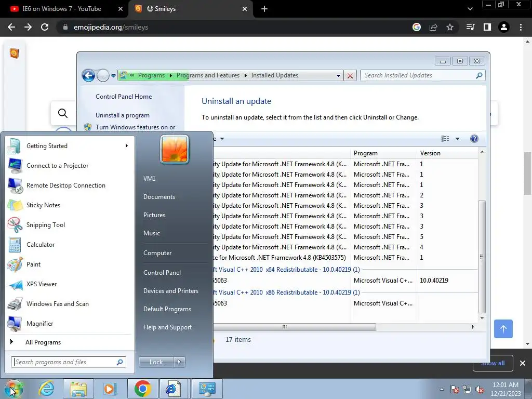This screenshot has height=399, width=532.
Task: Open Chrome tab search chevron
Action: click(470, 9)
